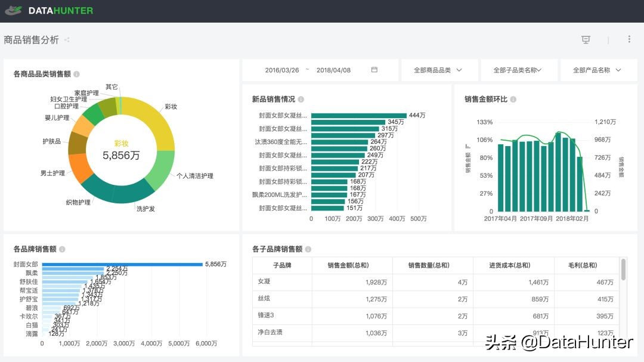
Task: Click the blue 封面女郎 brand bar
Action: (x=122, y=264)
